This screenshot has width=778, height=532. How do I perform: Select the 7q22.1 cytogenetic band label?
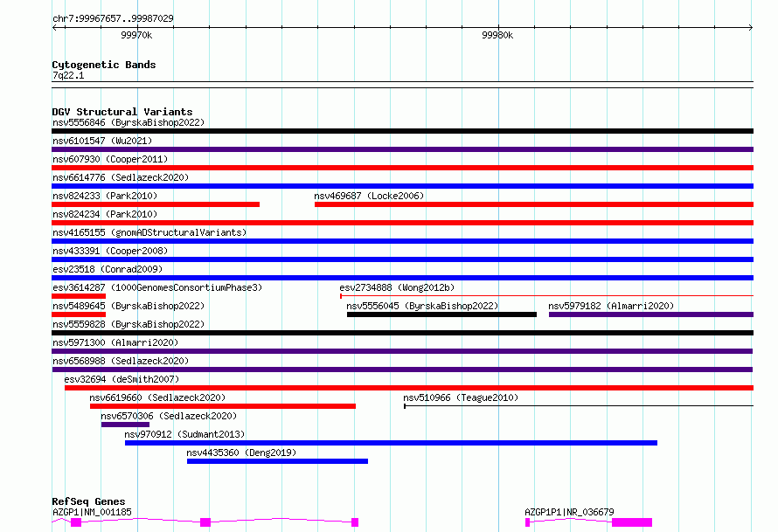[x=68, y=75]
